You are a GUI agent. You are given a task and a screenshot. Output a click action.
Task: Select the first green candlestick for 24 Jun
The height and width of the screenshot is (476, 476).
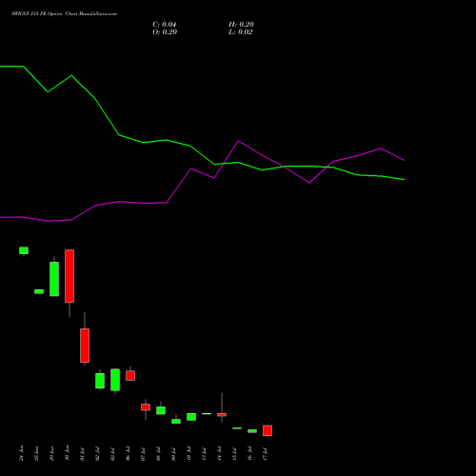24,250
